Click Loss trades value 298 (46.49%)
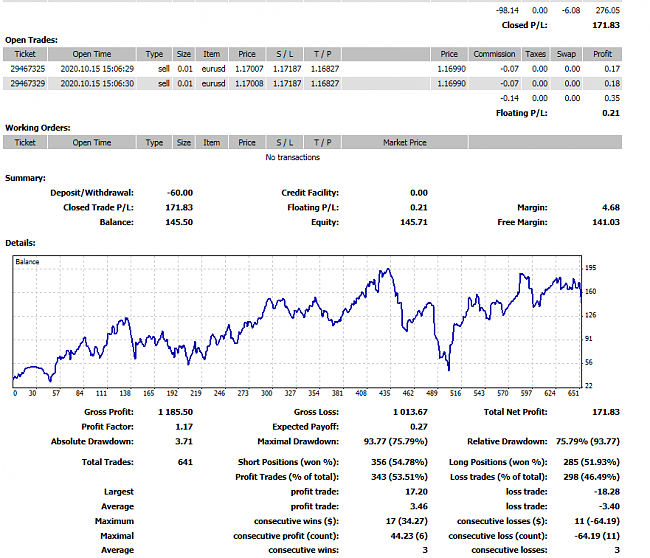650x558 pixels. 592,477
